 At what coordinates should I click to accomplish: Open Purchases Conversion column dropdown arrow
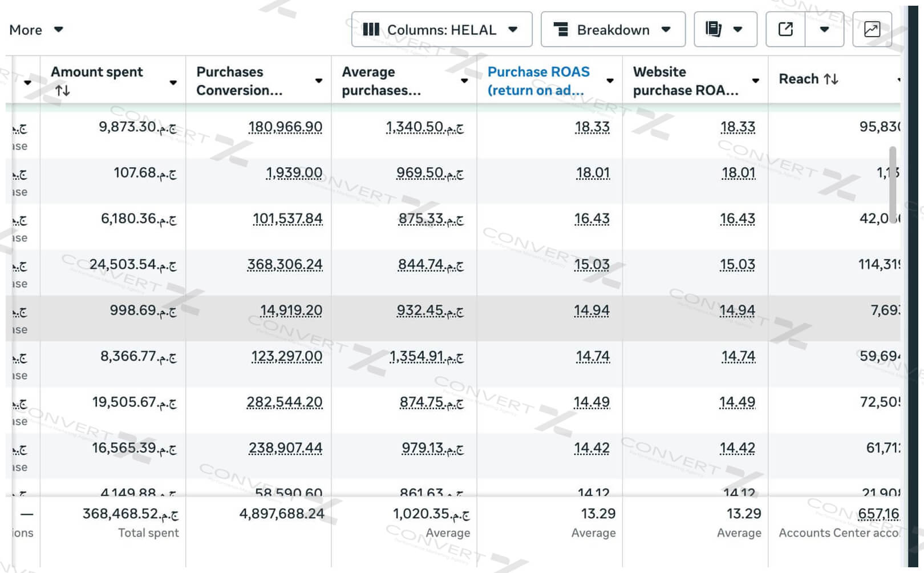coord(319,81)
